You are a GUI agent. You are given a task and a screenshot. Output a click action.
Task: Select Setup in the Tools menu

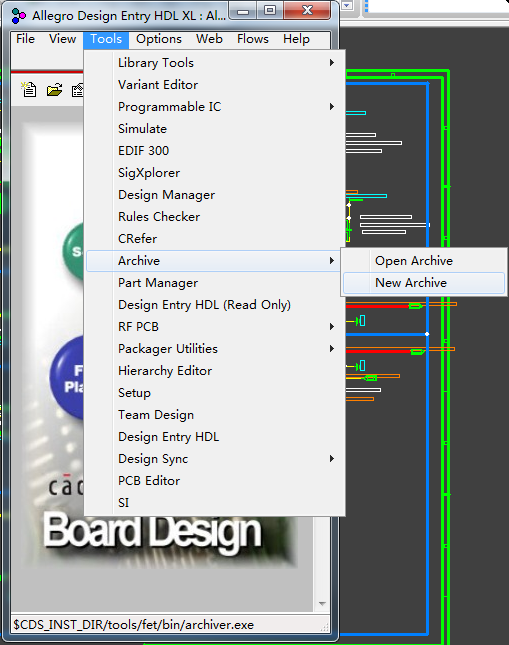pos(214,393)
